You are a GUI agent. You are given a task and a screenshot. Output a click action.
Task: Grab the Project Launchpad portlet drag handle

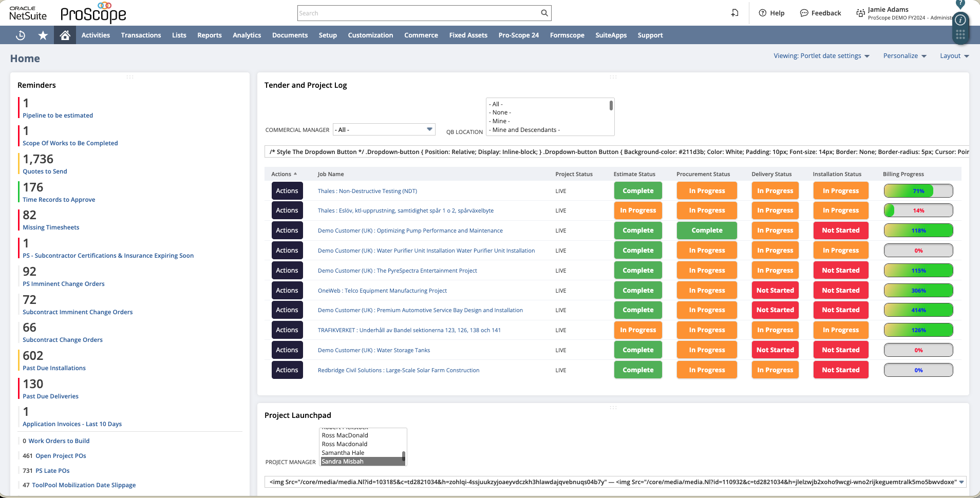point(613,407)
